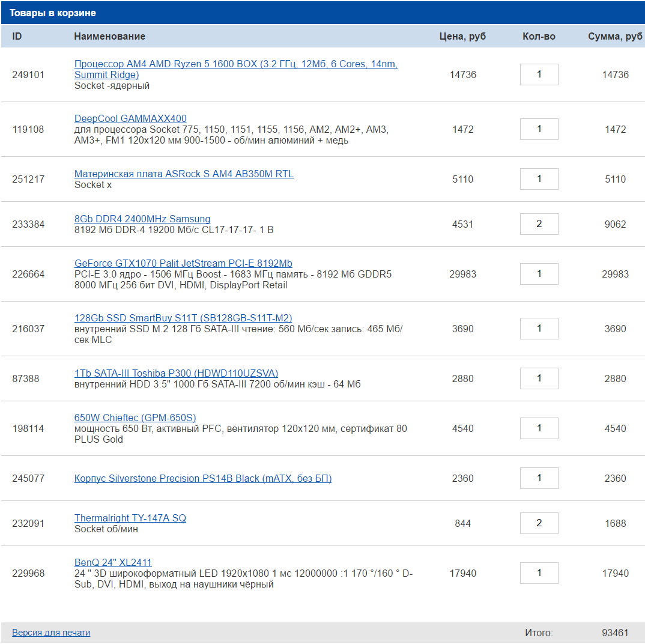Open the DeepCool GAMMAXX400 product link
This screenshot has width=645, height=644.
point(130,119)
